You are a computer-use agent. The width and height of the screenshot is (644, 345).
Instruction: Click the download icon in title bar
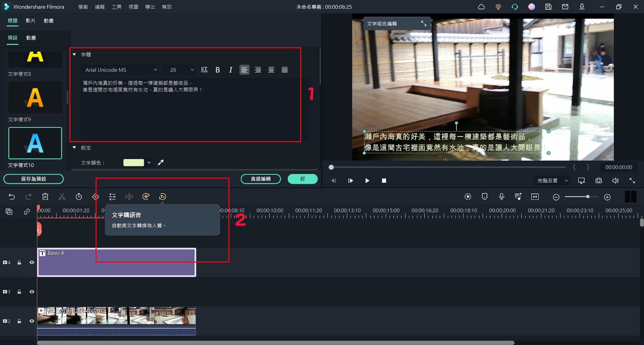pos(582,7)
